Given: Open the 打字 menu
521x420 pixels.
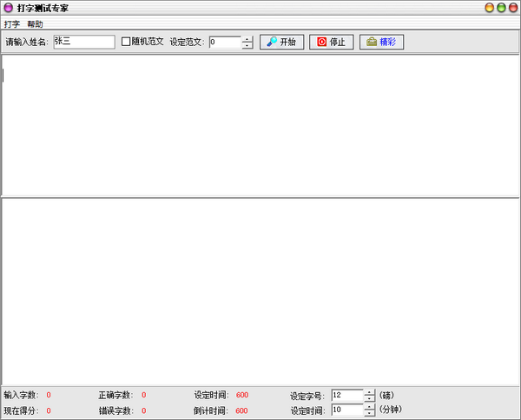Looking at the screenshot, I should point(12,23).
